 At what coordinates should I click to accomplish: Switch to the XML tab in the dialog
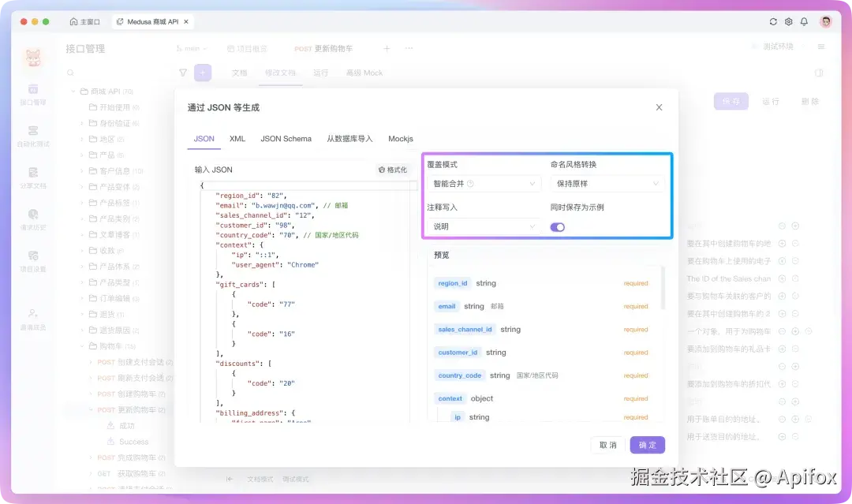pos(237,138)
